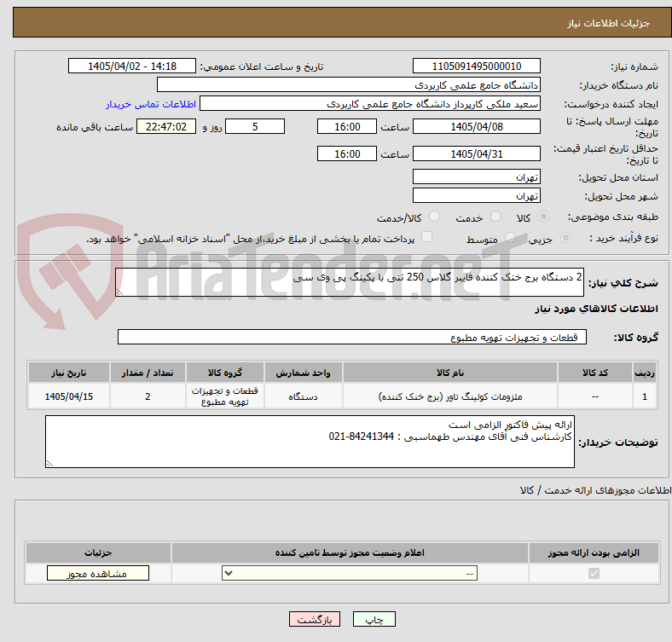
Task: Click the مشاهده مجوز button
Action: pos(98,573)
